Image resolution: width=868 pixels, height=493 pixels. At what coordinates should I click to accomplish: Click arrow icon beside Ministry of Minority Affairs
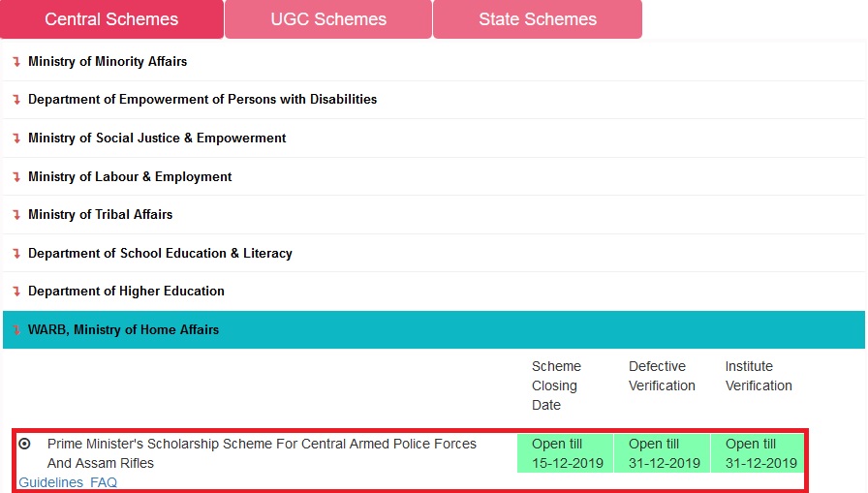16,62
